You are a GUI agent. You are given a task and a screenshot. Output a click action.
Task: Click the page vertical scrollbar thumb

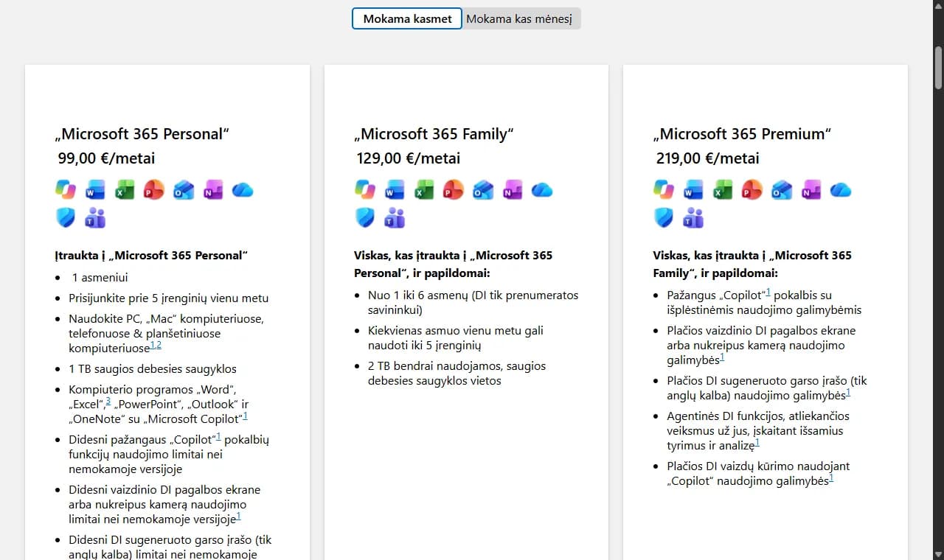click(x=938, y=67)
